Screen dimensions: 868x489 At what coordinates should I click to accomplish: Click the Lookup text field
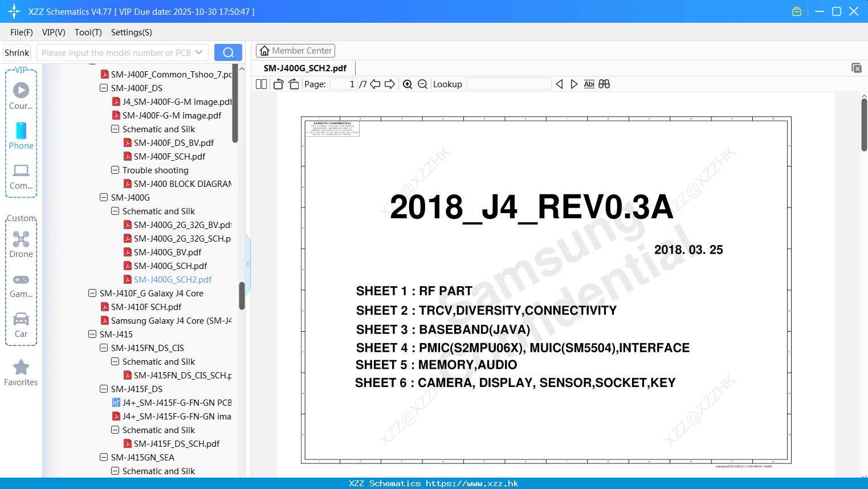point(508,84)
